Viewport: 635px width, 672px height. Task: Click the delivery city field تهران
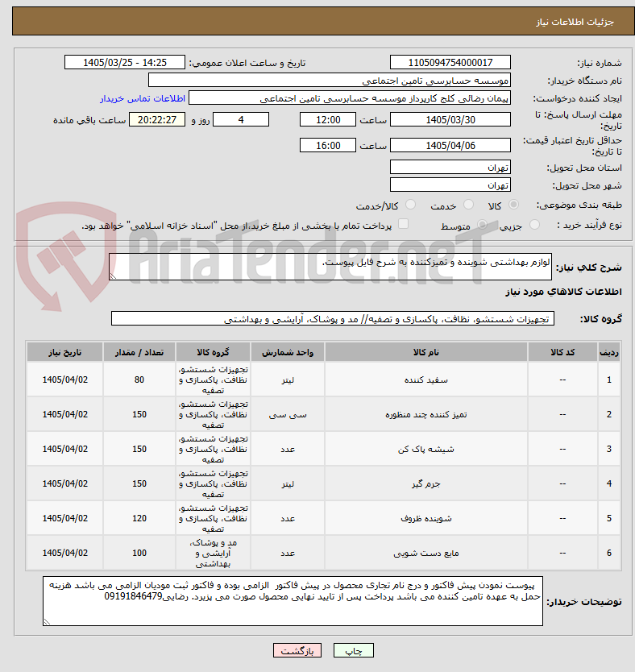click(x=450, y=185)
